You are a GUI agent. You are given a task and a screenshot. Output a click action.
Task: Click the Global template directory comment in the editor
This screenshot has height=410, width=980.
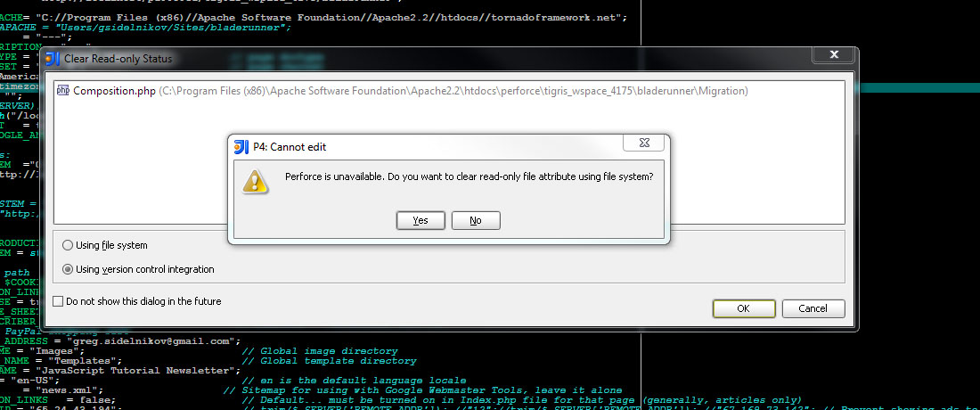(x=329, y=361)
